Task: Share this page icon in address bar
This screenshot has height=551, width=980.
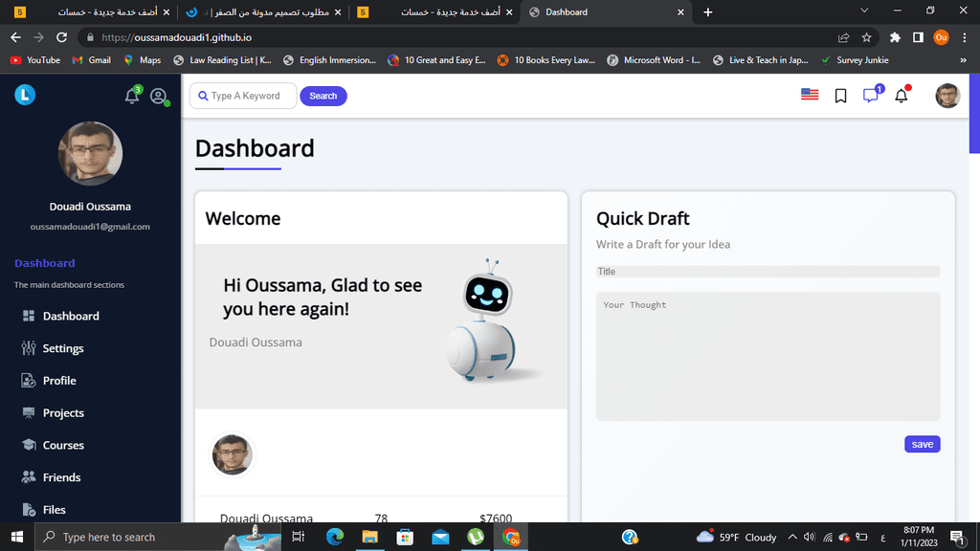Action: pyautogui.click(x=843, y=37)
